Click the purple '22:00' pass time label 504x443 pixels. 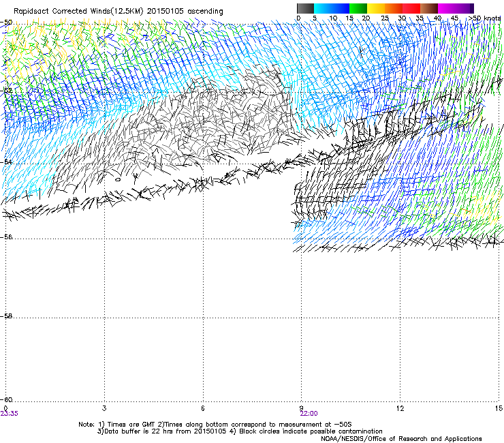[309, 414]
